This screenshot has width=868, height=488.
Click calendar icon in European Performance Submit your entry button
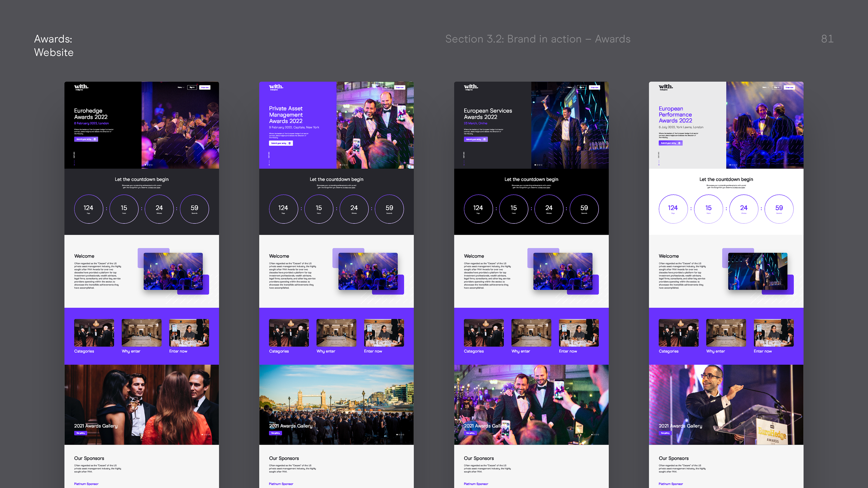(679, 143)
